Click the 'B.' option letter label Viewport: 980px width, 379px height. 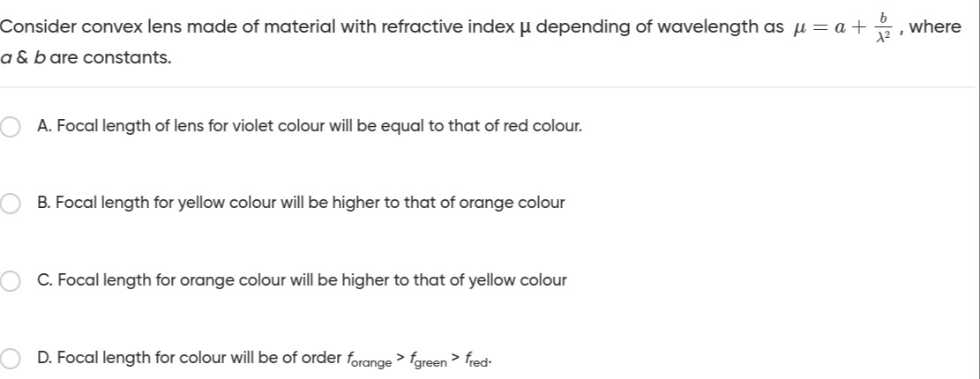tap(44, 203)
